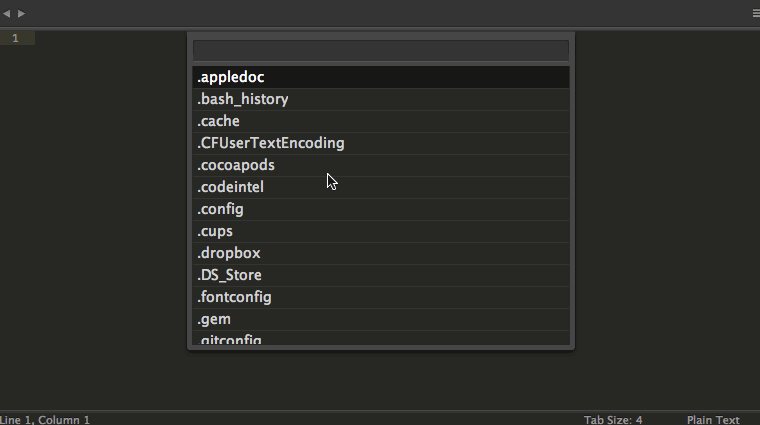Focus the quick panel search field
Viewport: 760px width, 425px height.
coord(381,50)
